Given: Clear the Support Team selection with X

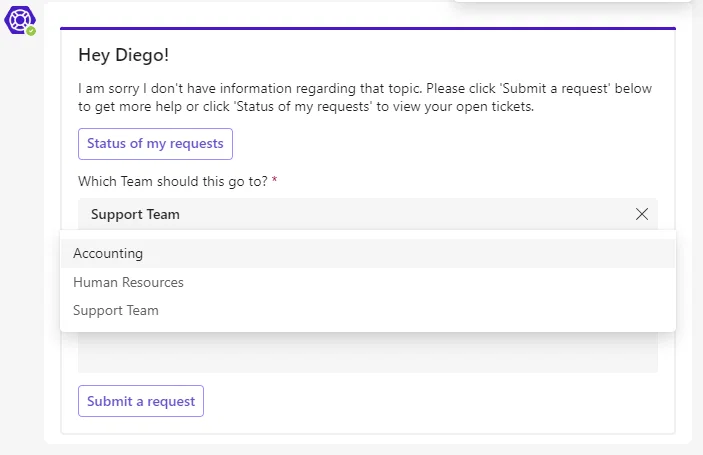Looking at the screenshot, I should 642,214.
